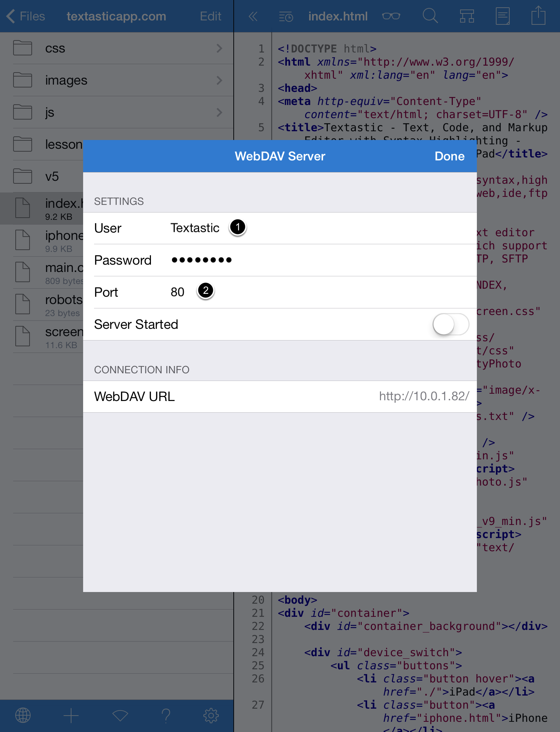The image size is (560, 732).
Task: Tap the plus add file icon
Action: click(71, 716)
